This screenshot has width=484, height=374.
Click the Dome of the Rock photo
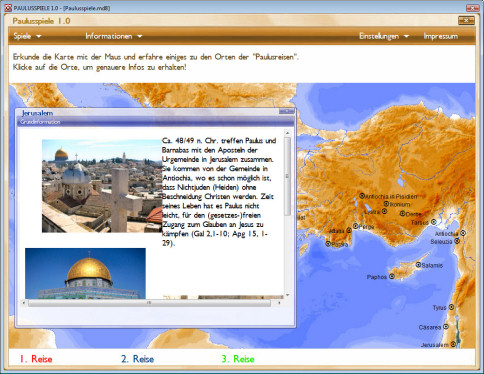click(x=85, y=273)
